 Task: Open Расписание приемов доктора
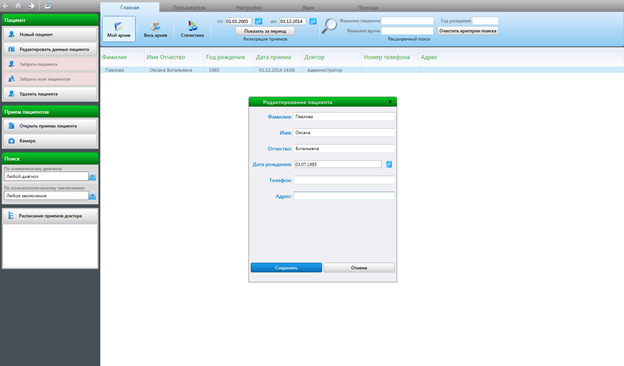point(50,216)
